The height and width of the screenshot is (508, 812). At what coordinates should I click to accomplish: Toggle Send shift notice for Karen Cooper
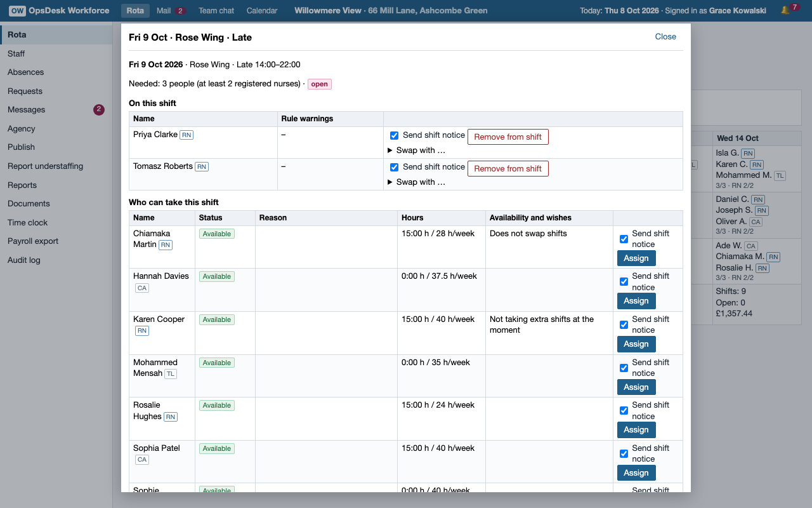click(624, 325)
